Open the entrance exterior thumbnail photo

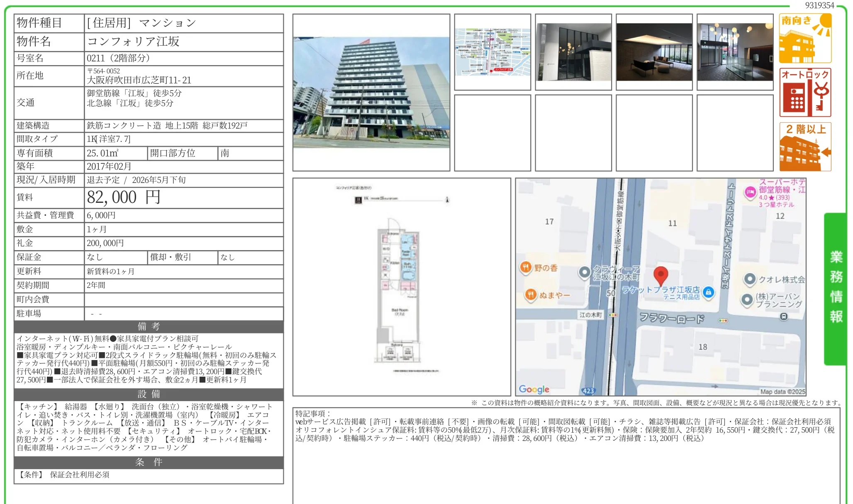click(x=573, y=52)
